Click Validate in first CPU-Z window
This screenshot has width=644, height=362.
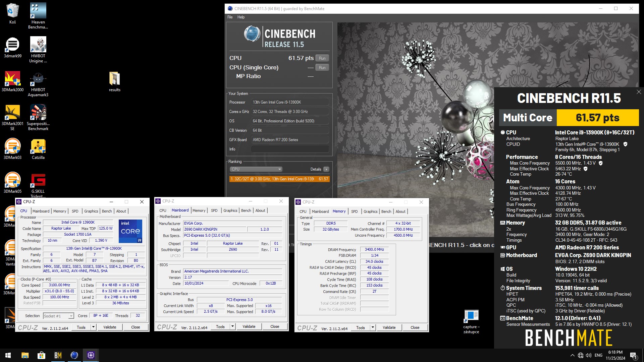point(110,327)
